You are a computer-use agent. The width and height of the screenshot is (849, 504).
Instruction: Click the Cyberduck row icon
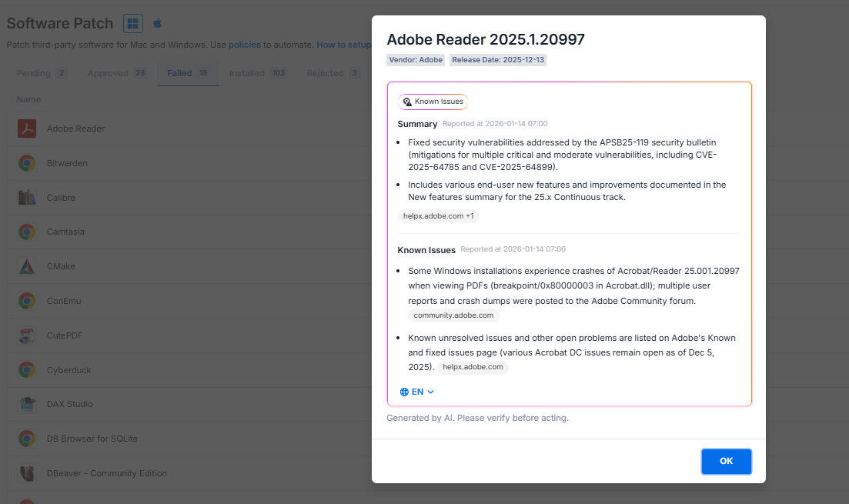coord(27,370)
